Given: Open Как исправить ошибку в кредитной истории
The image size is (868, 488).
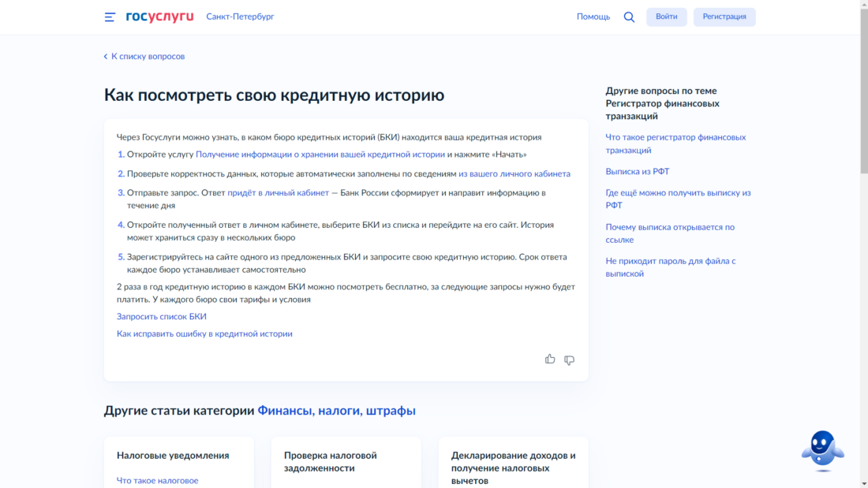Looking at the screenshot, I should pyautogui.click(x=204, y=333).
